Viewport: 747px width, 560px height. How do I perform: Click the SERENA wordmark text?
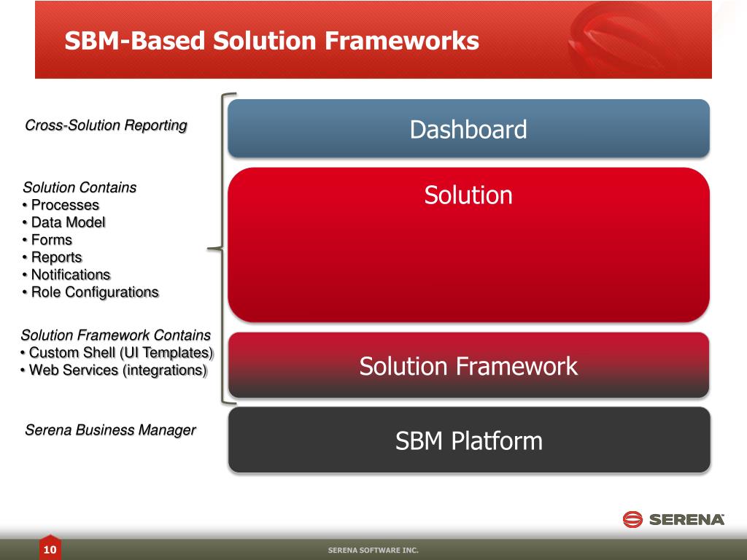(x=686, y=519)
